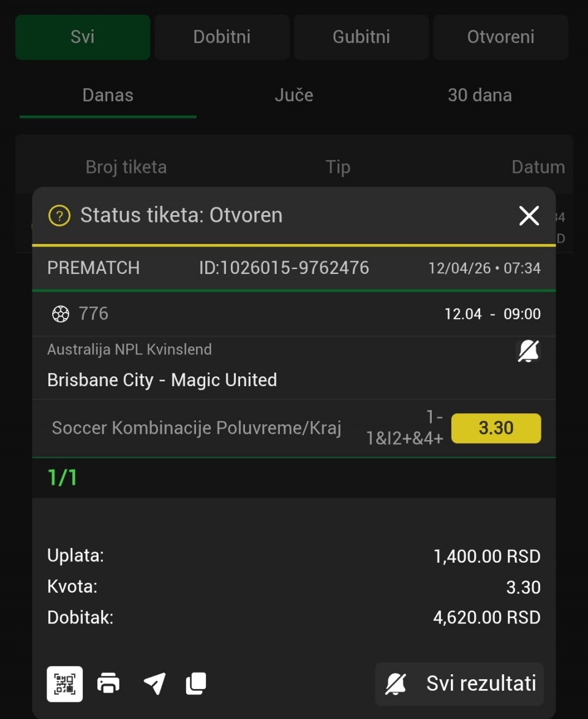Print the ticket using printer icon
Viewport: 588px width, 719px height.
pyautogui.click(x=108, y=683)
